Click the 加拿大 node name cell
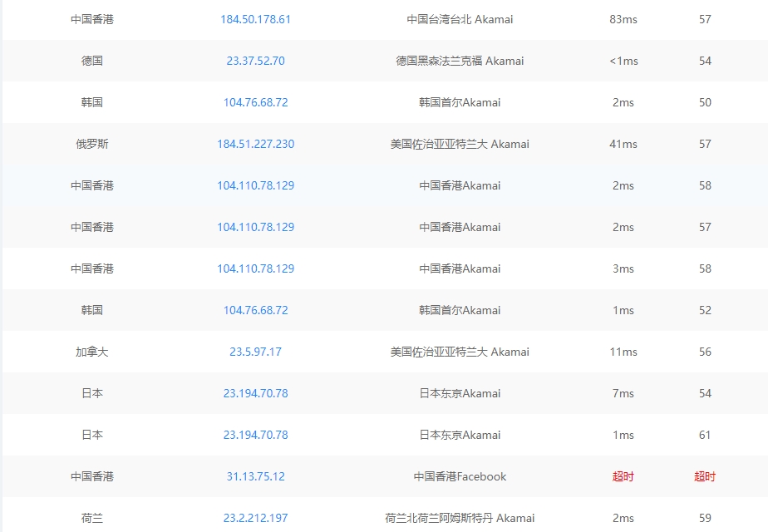The image size is (768, 532). tap(92, 352)
